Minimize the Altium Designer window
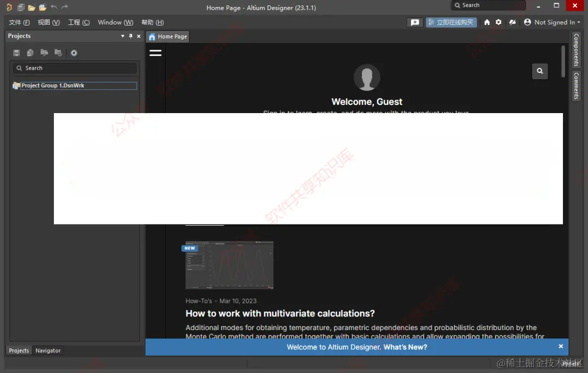 (538, 5)
